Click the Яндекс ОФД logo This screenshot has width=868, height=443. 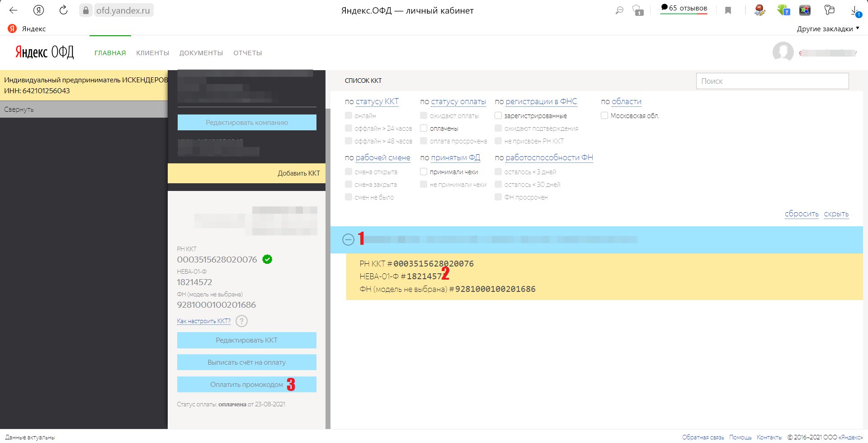[x=44, y=52]
